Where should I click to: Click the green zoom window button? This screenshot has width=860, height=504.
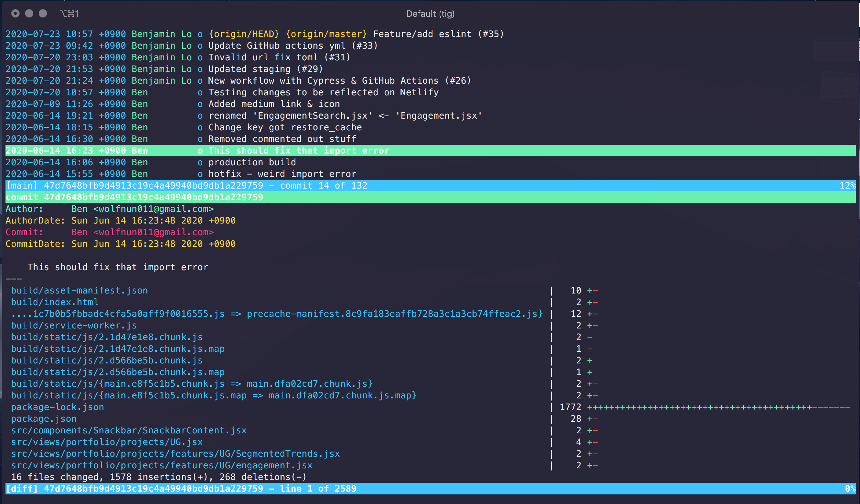tap(43, 13)
